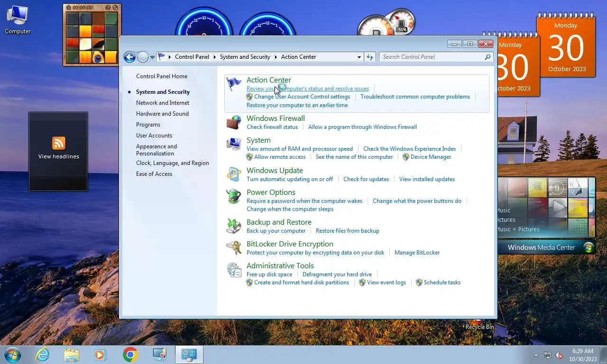
Task: Open the Start menu orb
Action: pos(13,354)
